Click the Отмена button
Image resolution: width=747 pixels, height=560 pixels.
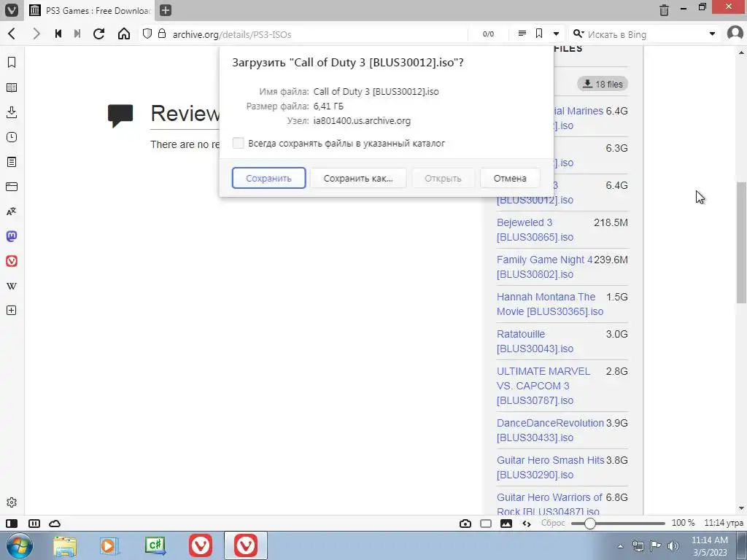510,178
